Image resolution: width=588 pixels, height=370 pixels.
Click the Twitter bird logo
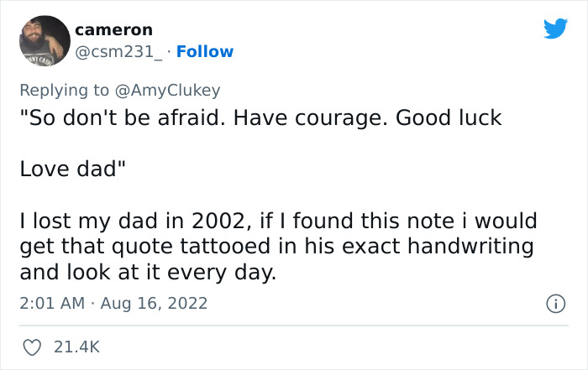pos(555,30)
